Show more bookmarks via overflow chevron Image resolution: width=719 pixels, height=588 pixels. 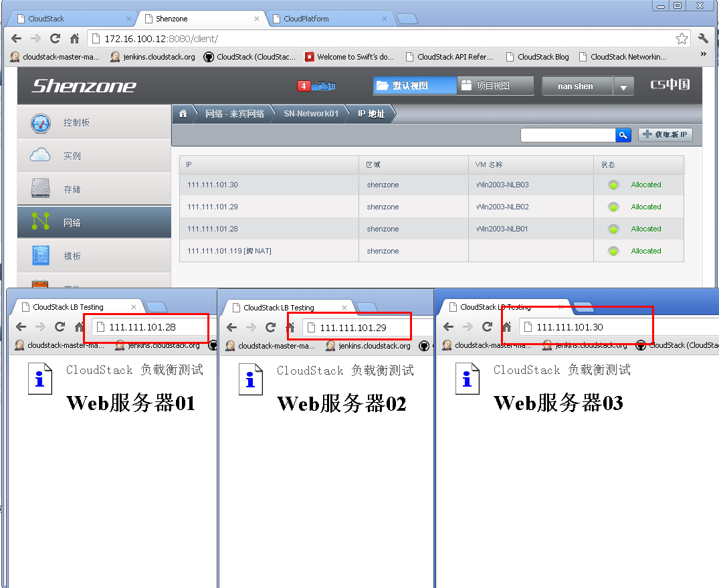point(703,54)
